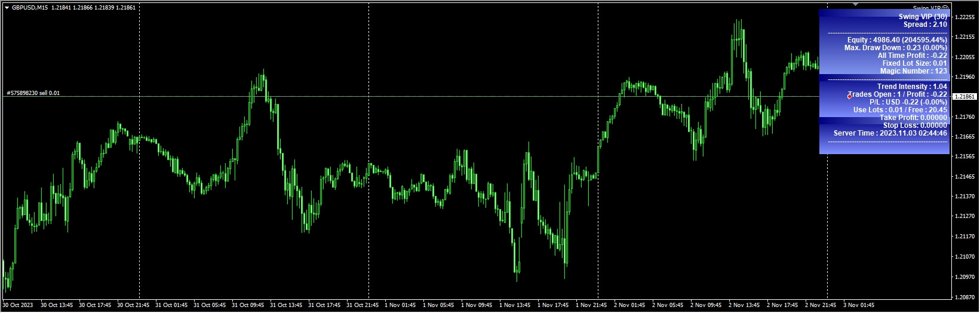Click the 1.21960 price scale label
This screenshot has height=313, width=980.
pos(964,77)
